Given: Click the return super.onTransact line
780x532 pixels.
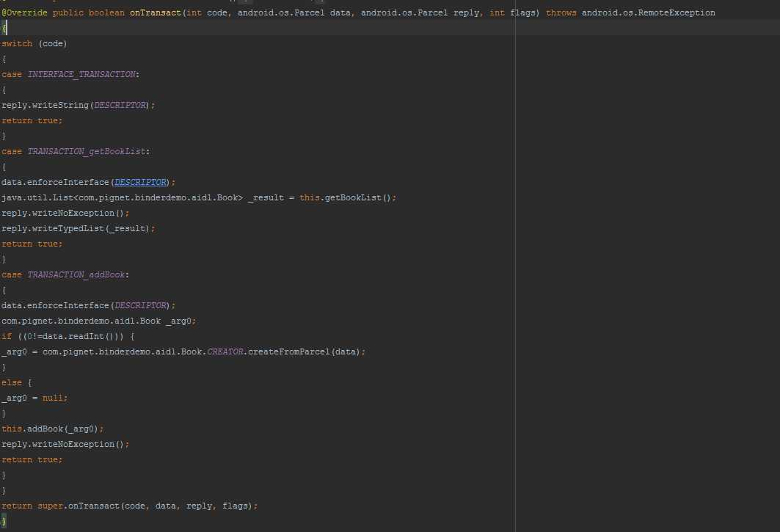Looking at the screenshot, I should click(x=129, y=506).
